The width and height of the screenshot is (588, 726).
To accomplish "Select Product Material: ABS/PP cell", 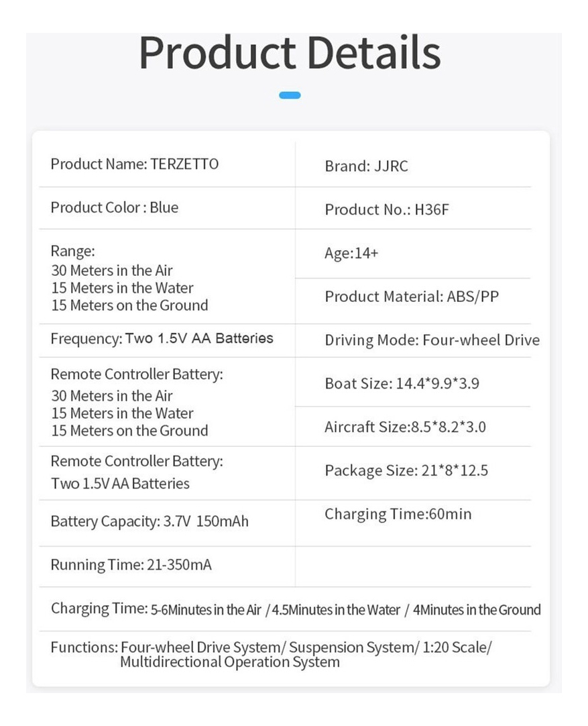I will [x=412, y=297].
